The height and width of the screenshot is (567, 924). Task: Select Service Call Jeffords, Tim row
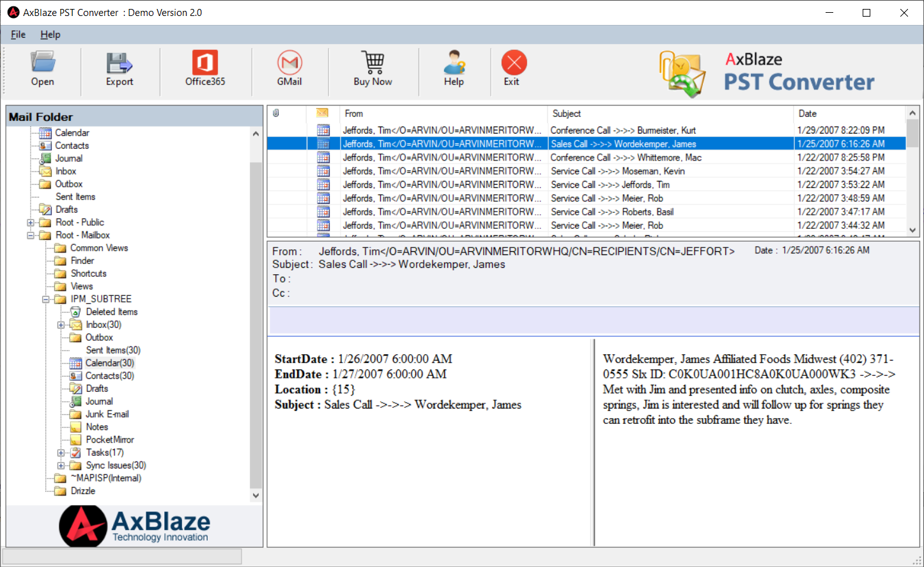point(587,185)
